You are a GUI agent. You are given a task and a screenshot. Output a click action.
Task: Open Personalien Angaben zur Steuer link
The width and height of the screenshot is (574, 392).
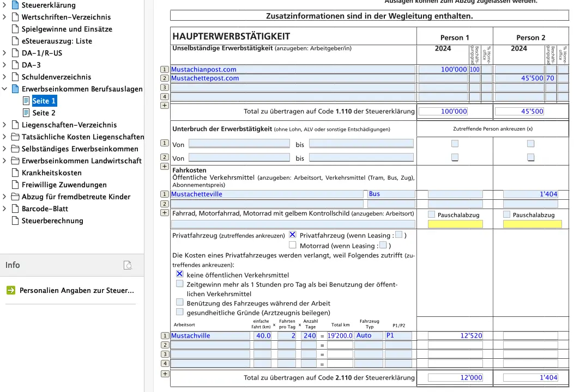pos(76,290)
